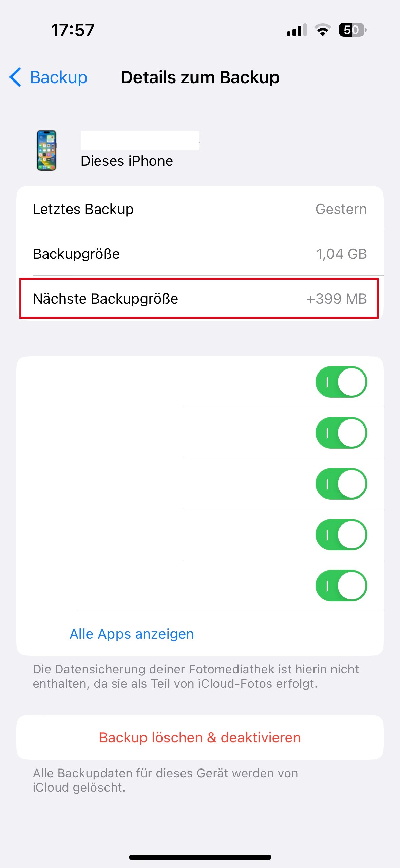Select the Backupgröße row
Viewport: 400px width, 868px height.
(x=200, y=254)
